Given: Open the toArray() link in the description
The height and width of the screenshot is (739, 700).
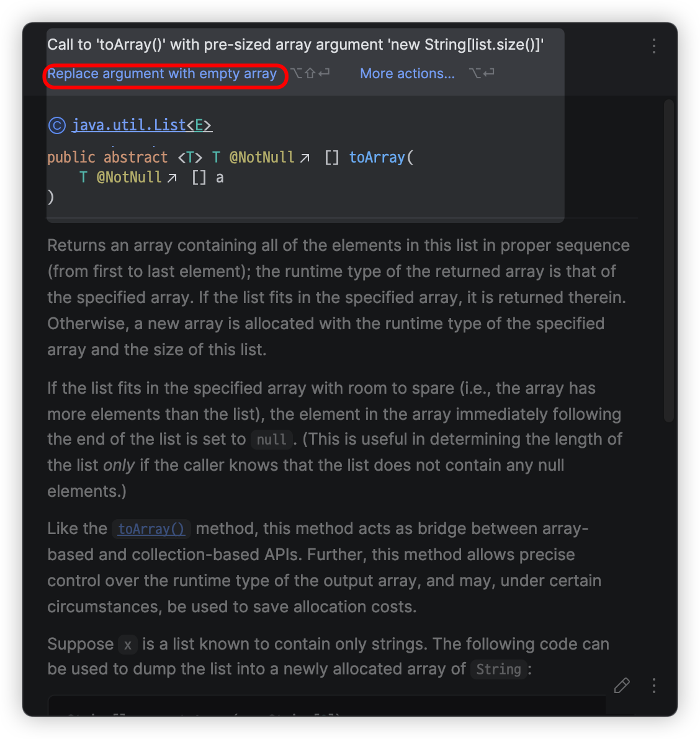Looking at the screenshot, I should coord(150,528).
